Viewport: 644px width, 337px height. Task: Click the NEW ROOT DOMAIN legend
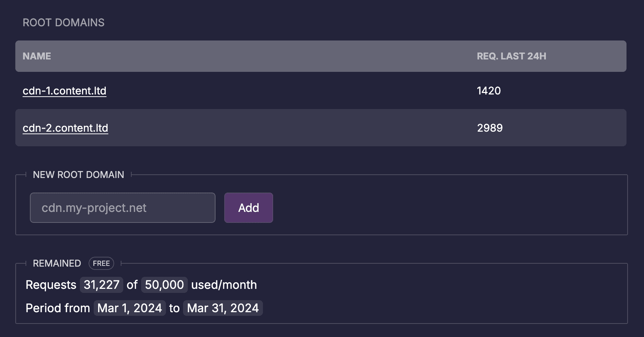pyautogui.click(x=78, y=175)
